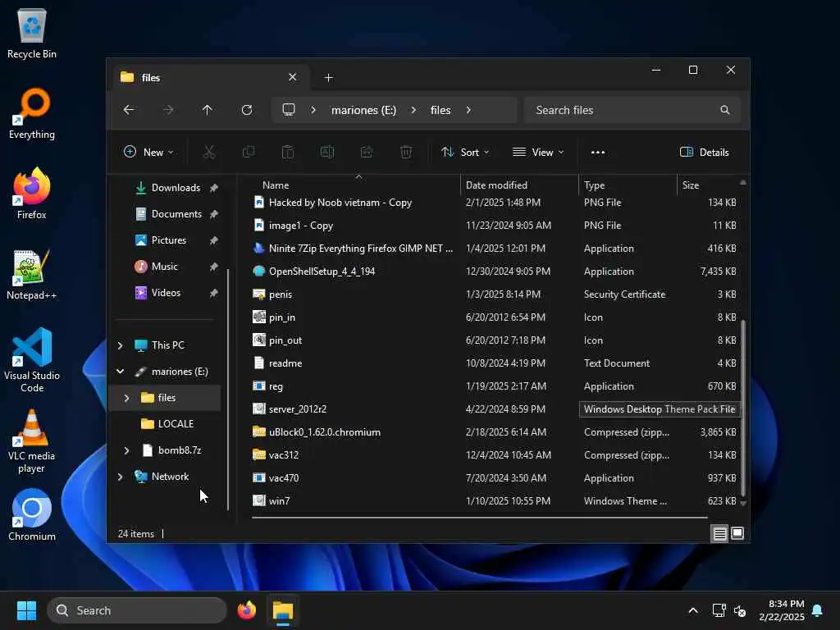
Task: Unpin Downloads from quick access
Action: 214,188
